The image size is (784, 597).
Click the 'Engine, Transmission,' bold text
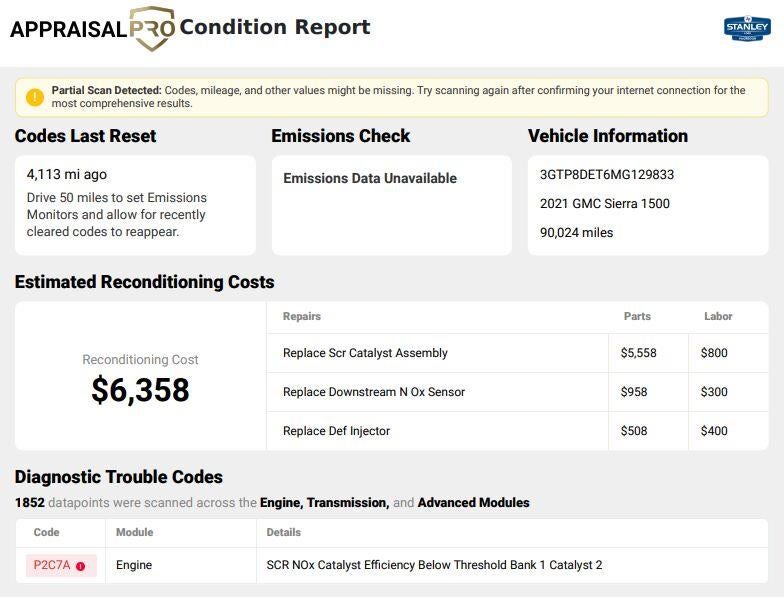click(x=324, y=502)
